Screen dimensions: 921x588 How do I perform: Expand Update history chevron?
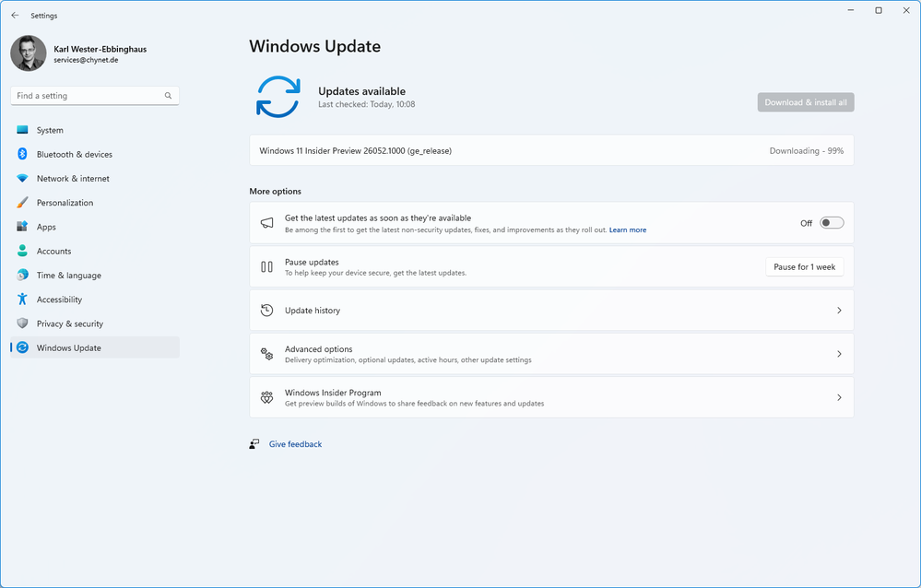[839, 311]
